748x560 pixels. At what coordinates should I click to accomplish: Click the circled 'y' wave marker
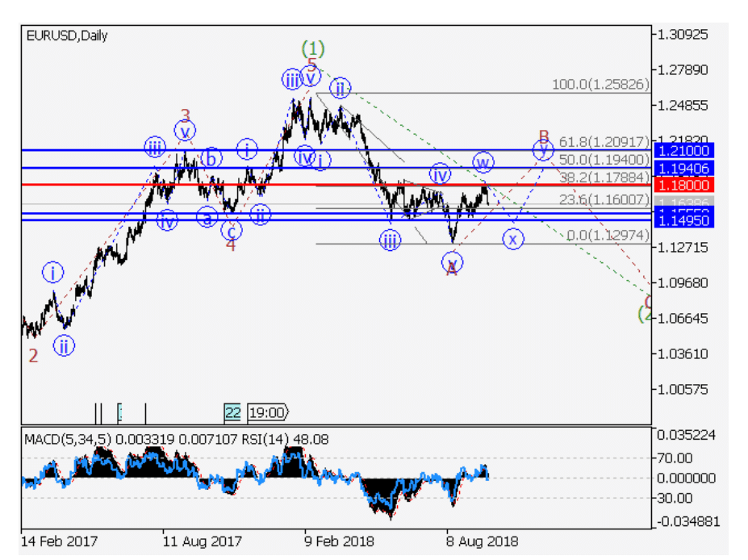543,149
